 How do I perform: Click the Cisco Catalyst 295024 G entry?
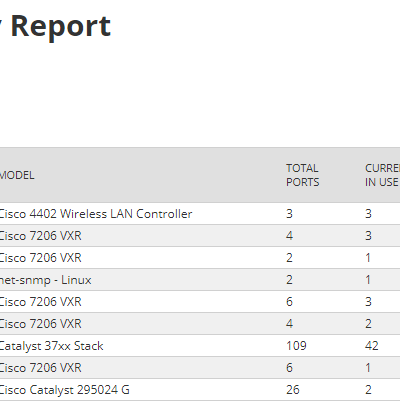pos(64,390)
